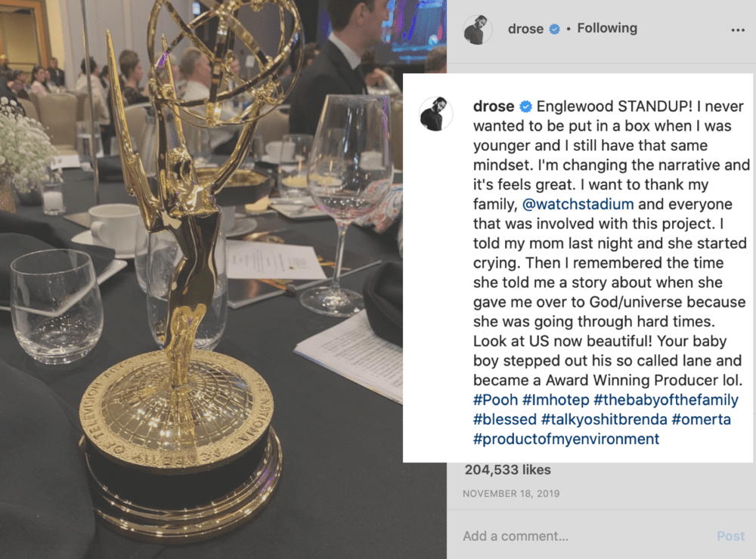
Task: Open the @watchstadium mention
Action: (x=578, y=204)
